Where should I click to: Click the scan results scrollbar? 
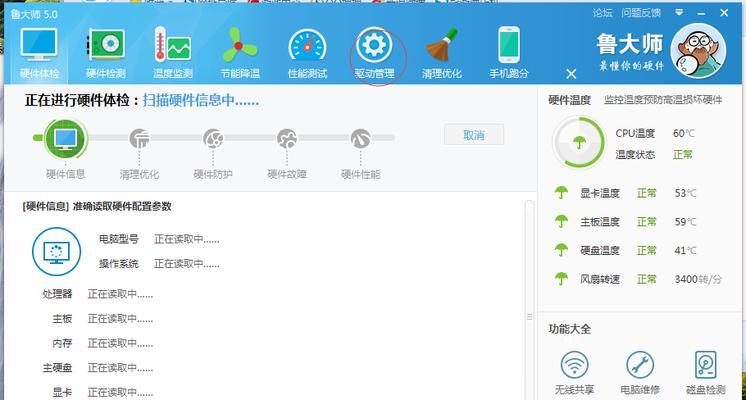529,300
